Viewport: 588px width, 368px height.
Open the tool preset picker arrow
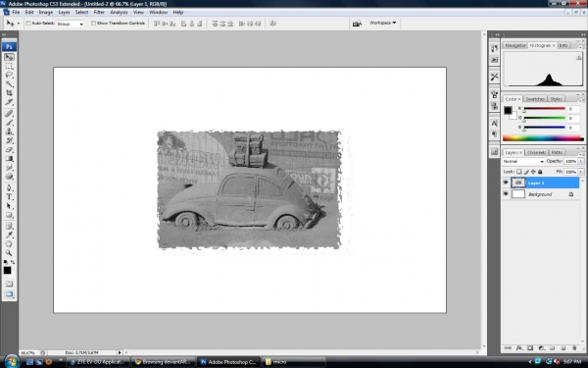click(x=19, y=24)
